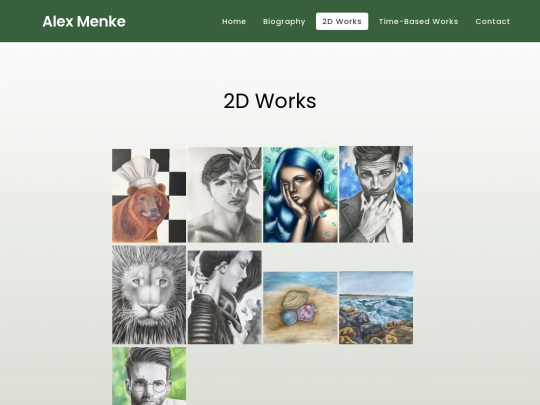View the suited man with blue background
The height and width of the screenshot is (405, 540).
376,194
